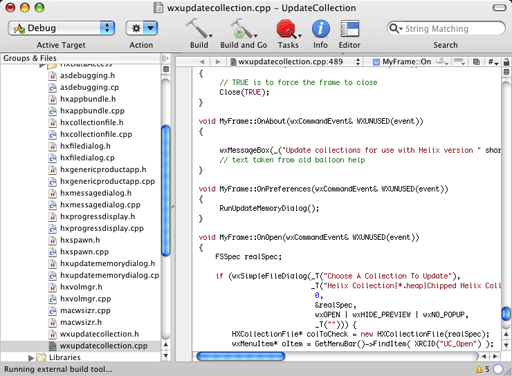Viewport: 512px width, 376px height.
Task: Open the Action gear dropdown
Action: pos(142,28)
